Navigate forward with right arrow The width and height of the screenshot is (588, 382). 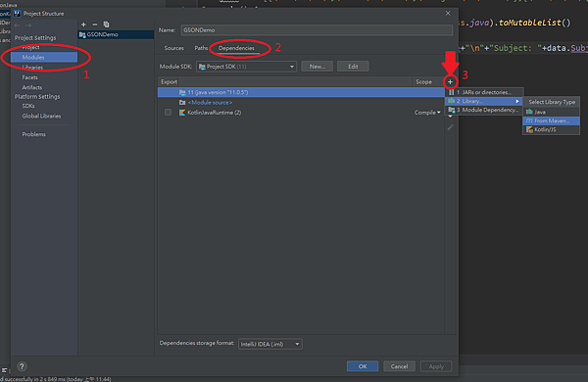(x=28, y=25)
